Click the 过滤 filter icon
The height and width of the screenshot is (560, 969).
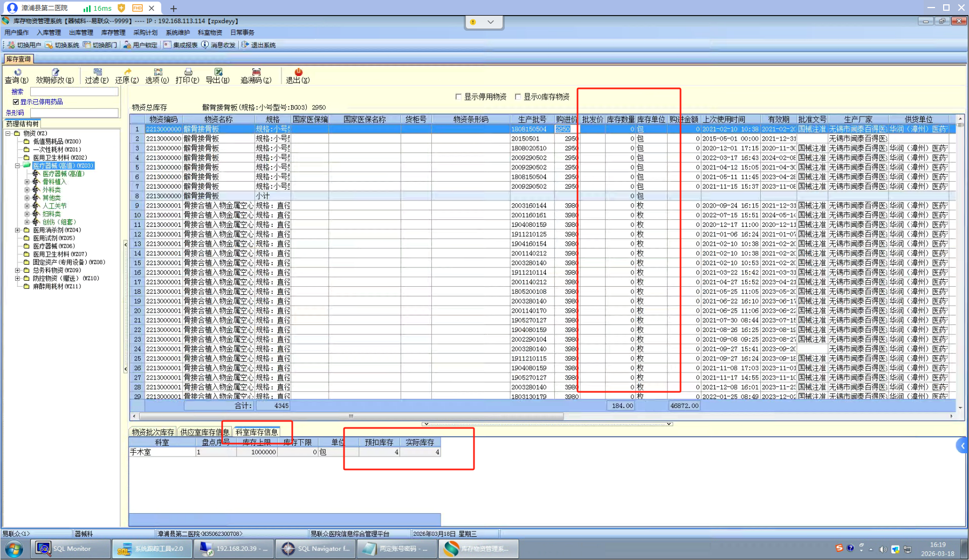pos(97,72)
